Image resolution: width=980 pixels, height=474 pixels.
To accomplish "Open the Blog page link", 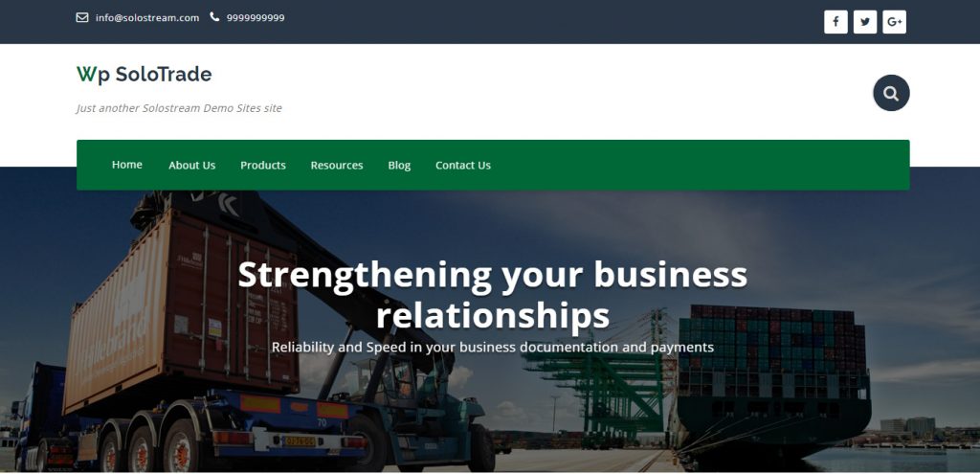I will (399, 166).
